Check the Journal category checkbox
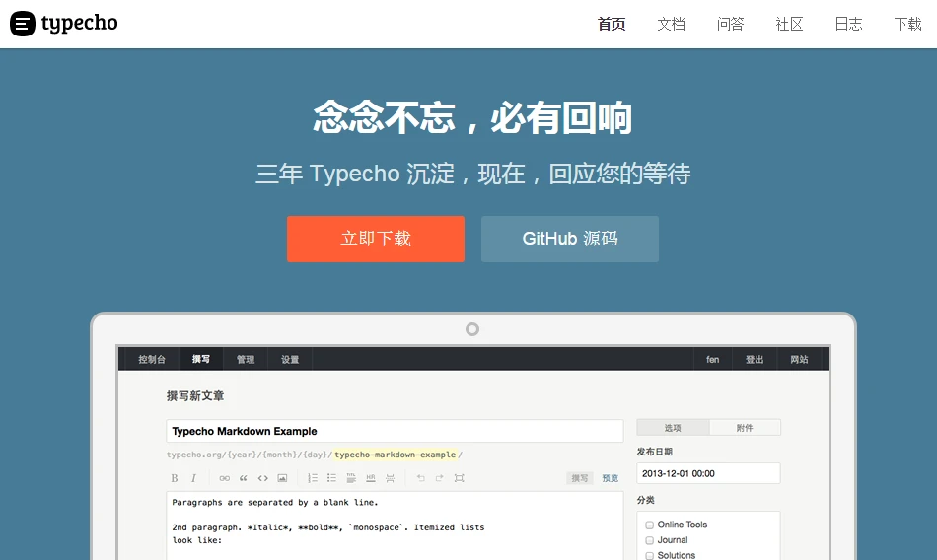The height and width of the screenshot is (560, 937). click(650, 540)
